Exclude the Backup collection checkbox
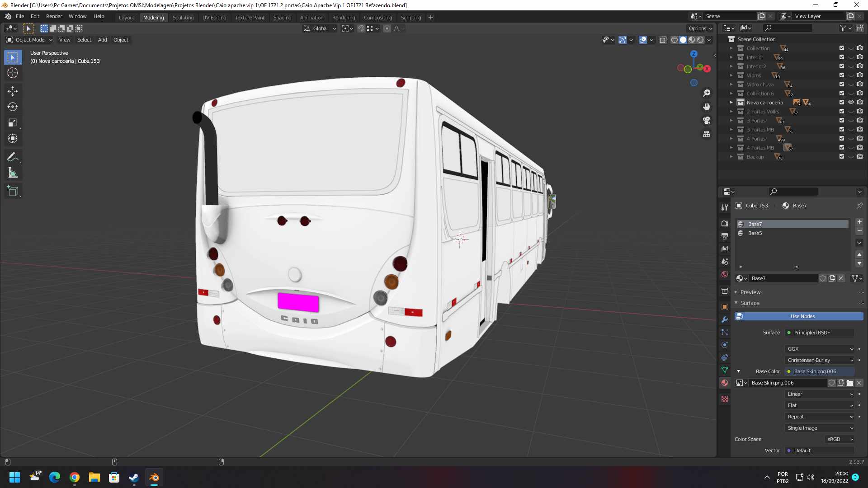This screenshot has height=488, width=868. (842, 157)
